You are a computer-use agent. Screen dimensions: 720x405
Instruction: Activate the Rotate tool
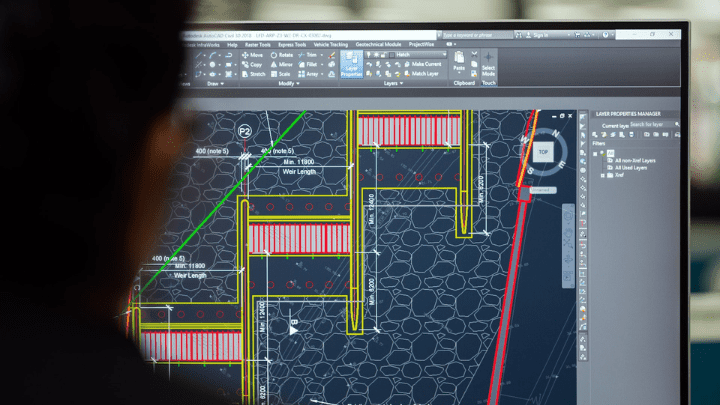pyautogui.click(x=282, y=55)
